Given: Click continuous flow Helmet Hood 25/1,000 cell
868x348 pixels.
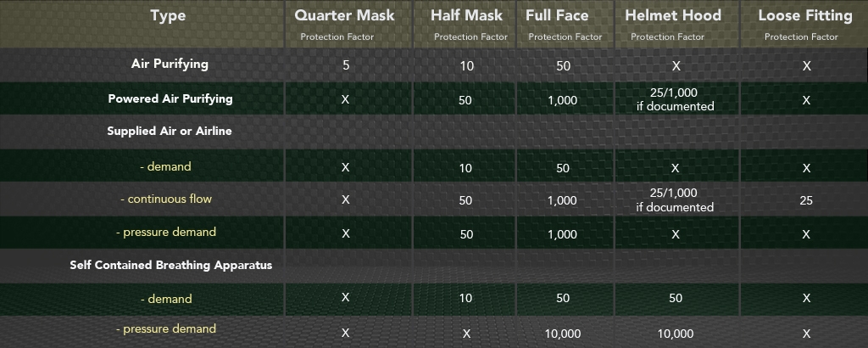Looking at the screenshot, I should coord(674,200).
